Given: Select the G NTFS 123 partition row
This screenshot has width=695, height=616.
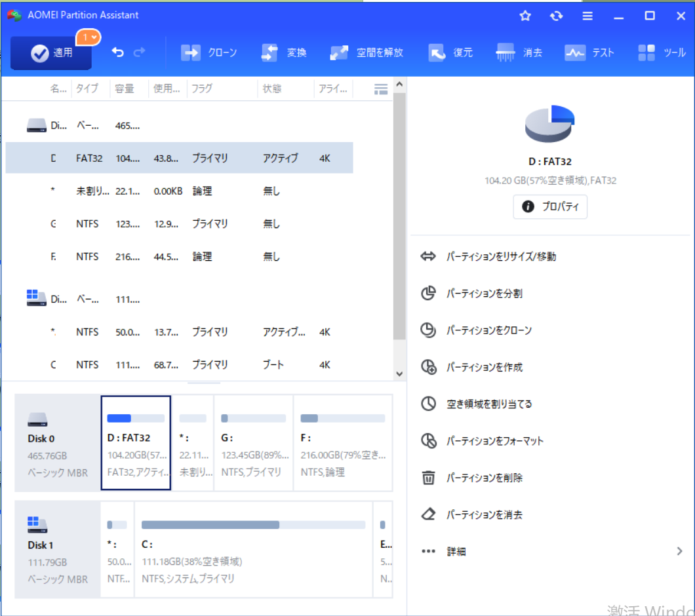Looking at the screenshot, I should [x=179, y=224].
